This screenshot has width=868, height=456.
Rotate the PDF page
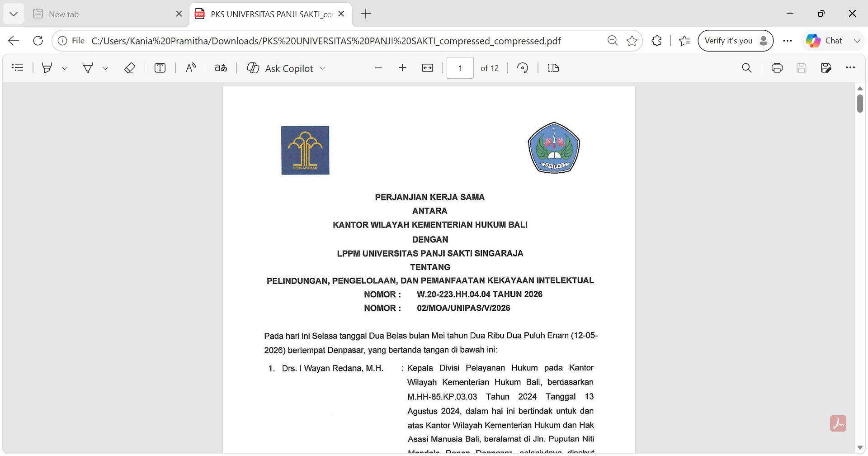point(523,68)
